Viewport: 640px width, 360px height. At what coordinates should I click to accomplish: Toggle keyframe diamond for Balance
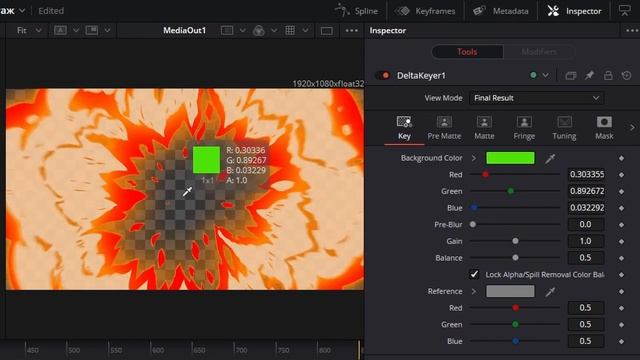(622, 258)
